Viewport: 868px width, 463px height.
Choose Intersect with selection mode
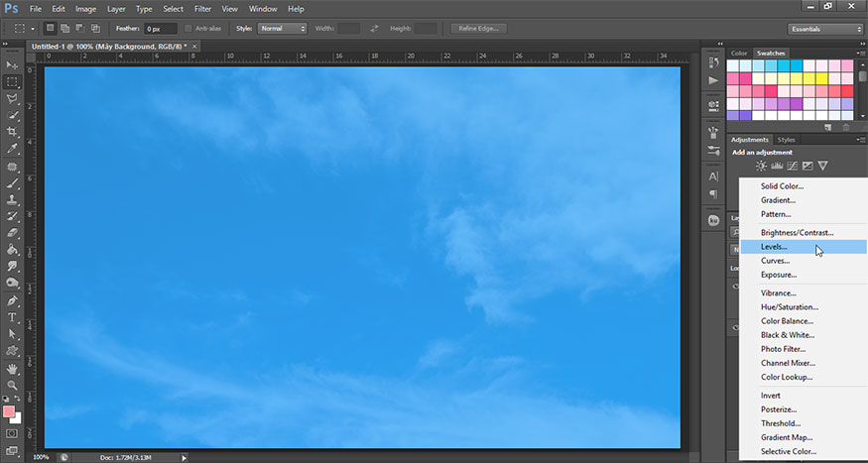[96, 28]
